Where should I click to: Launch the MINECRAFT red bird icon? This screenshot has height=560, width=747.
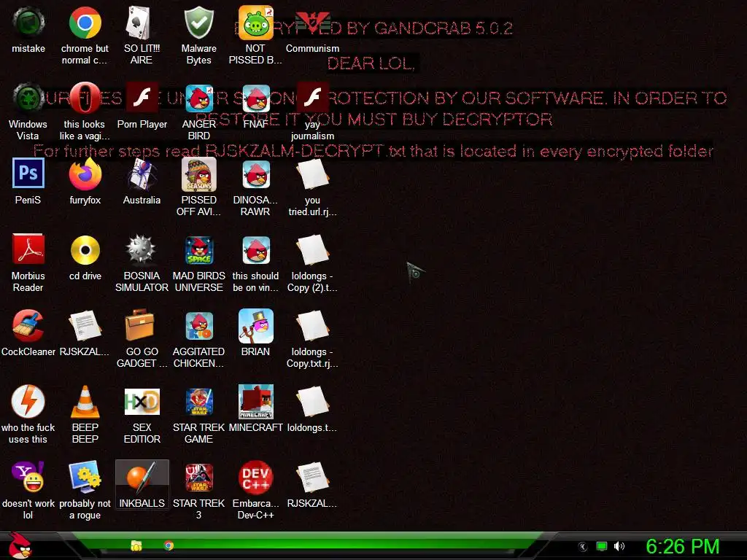pos(255,402)
